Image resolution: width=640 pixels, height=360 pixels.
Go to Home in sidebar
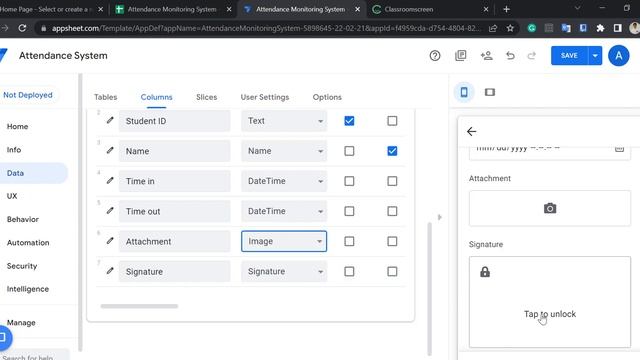pos(17,127)
